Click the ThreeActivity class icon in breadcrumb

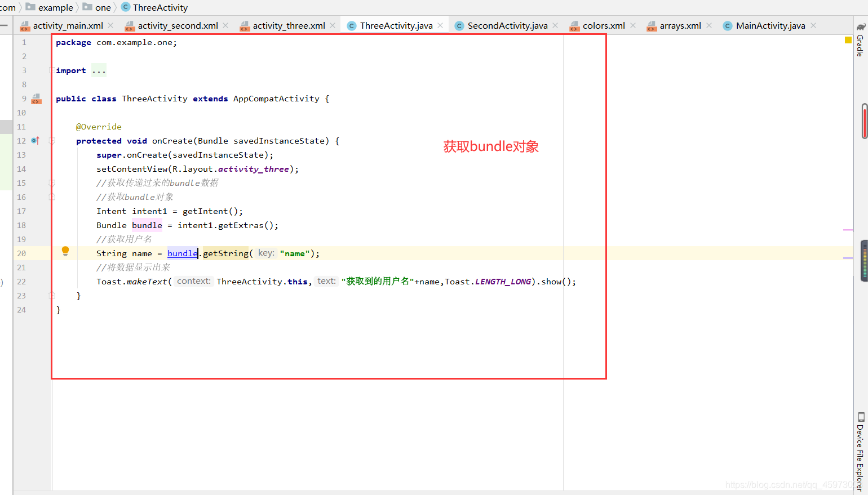[126, 7]
